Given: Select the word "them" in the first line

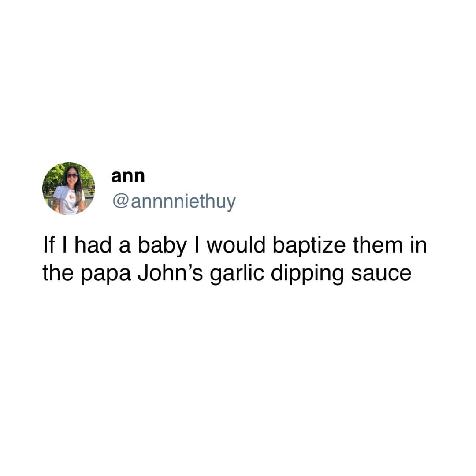Looking at the screenshot, I should 378,245.
